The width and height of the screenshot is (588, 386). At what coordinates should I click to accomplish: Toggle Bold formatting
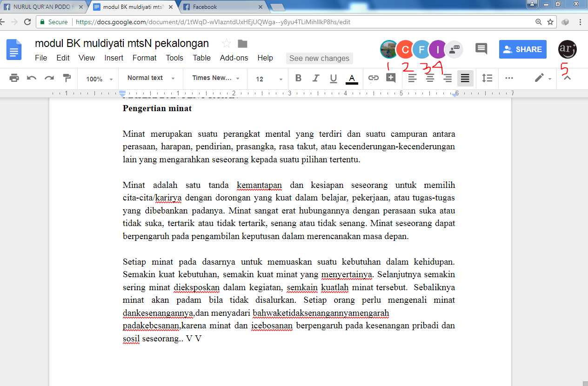298,78
